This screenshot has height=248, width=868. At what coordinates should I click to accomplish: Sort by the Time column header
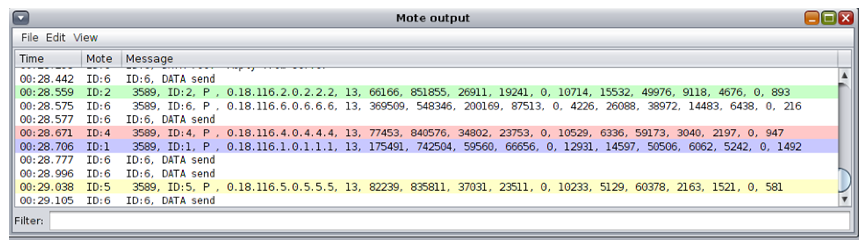coord(49,59)
